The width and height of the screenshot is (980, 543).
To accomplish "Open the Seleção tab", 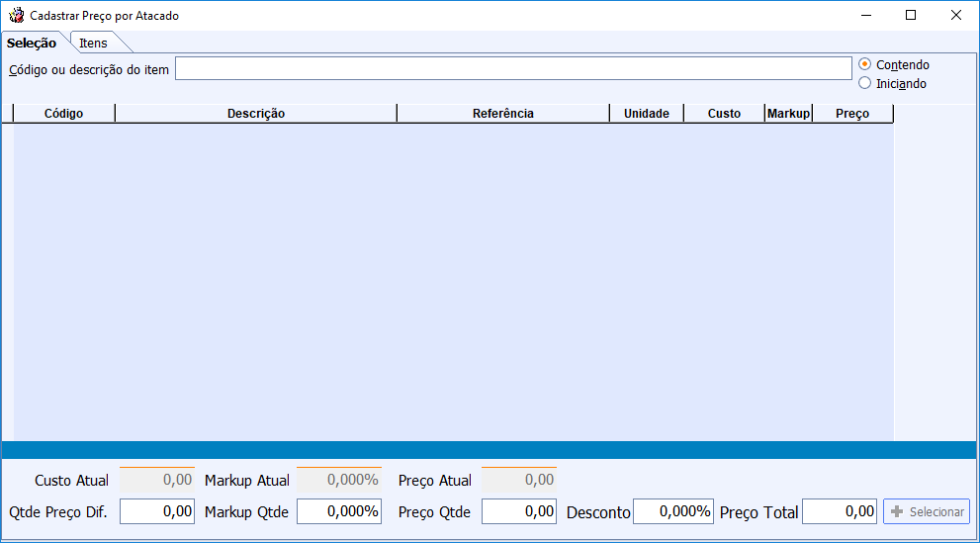I will coord(32,43).
